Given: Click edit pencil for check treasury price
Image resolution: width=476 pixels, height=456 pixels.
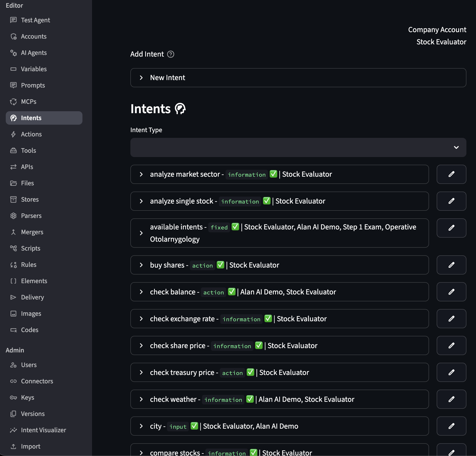Looking at the screenshot, I should [451, 372].
